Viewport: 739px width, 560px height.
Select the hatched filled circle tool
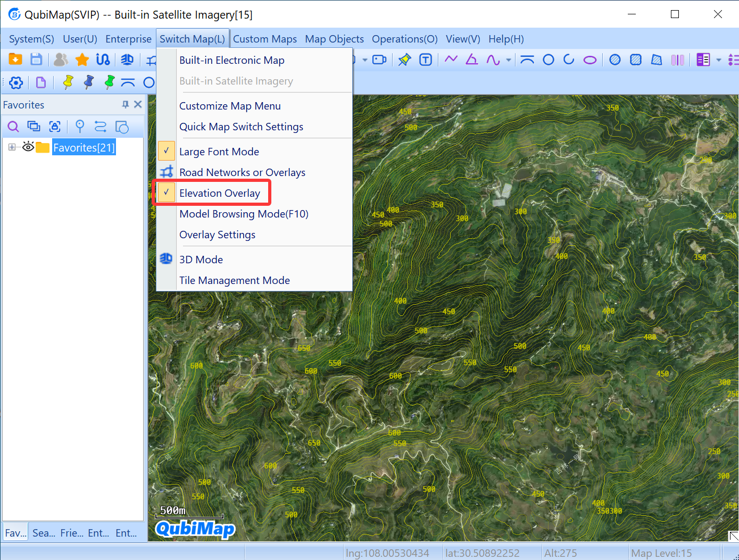tap(615, 60)
